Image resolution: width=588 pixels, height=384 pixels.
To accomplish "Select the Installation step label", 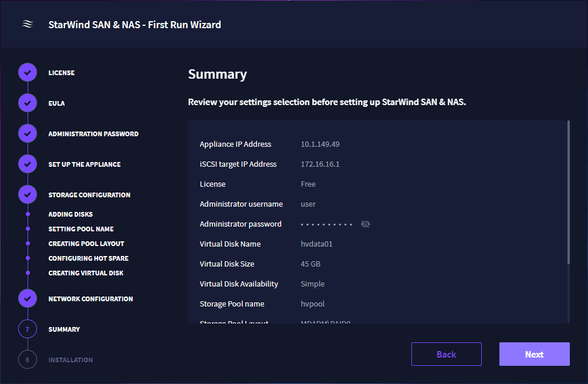I will pyautogui.click(x=70, y=360).
